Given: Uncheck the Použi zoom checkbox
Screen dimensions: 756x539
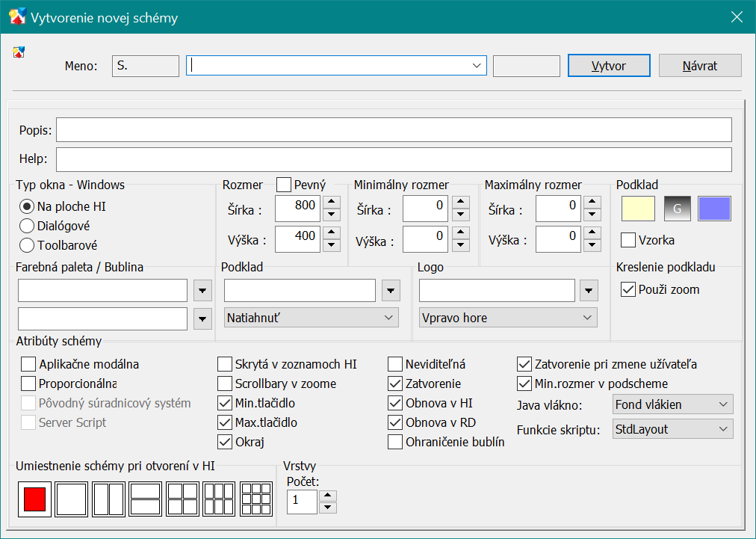Looking at the screenshot, I should pos(628,290).
